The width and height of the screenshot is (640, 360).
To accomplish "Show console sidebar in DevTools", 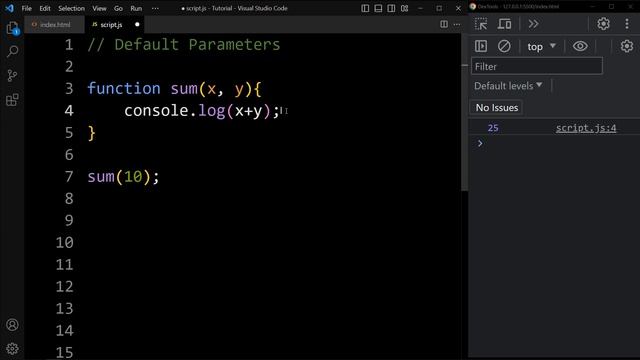I will [481, 46].
